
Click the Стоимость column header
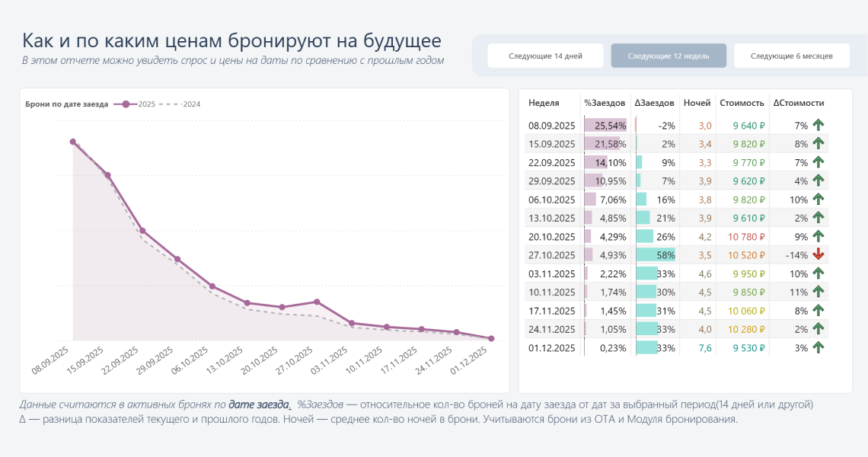(742, 104)
